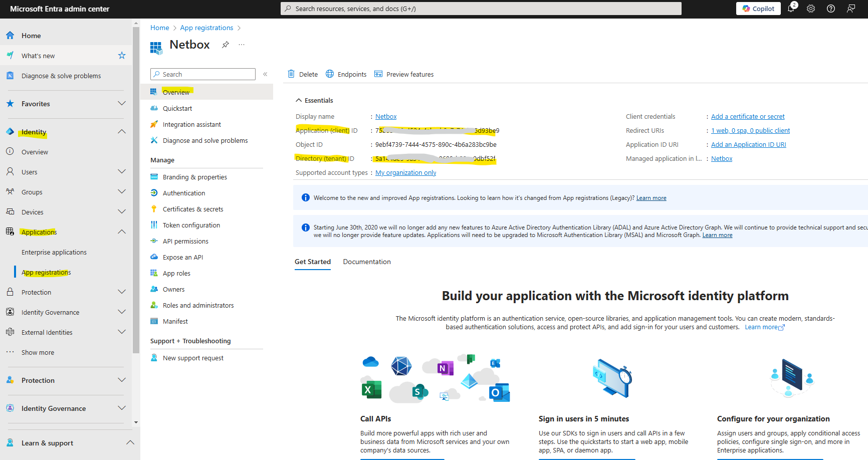Open Quickstart in resource menu

[x=177, y=108]
